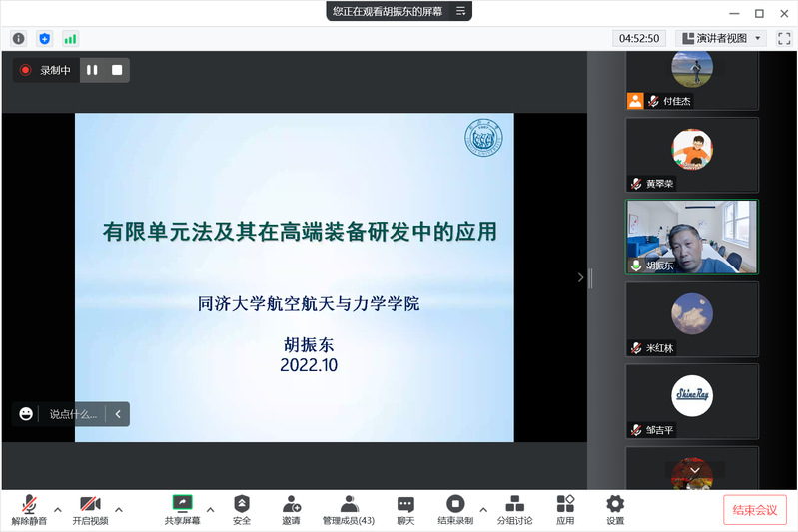The width and height of the screenshot is (798, 532).
Task: Toggle 解除静音 microphone button
Action: point(29,509)
